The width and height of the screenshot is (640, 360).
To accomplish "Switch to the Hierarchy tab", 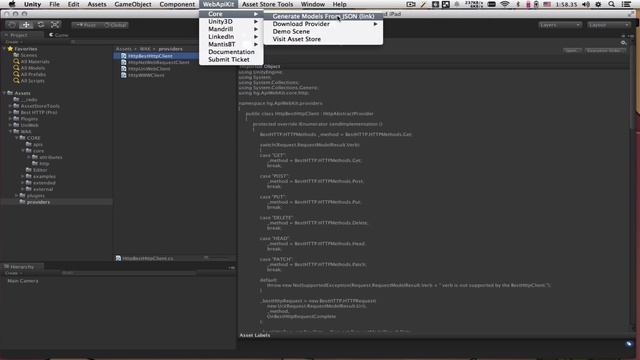I will [22, 267].
